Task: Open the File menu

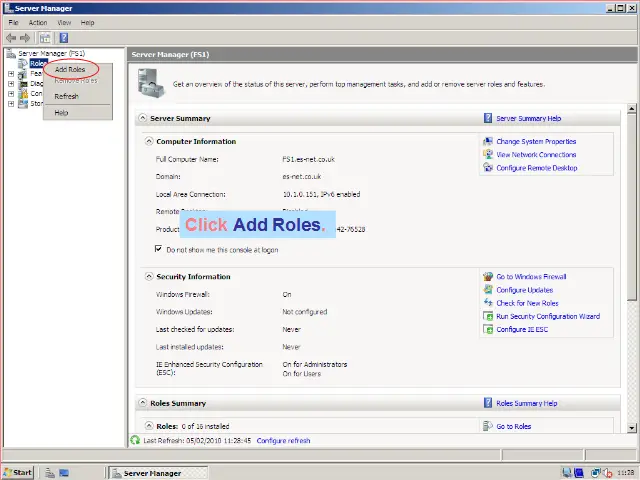Action: point(13,22)
